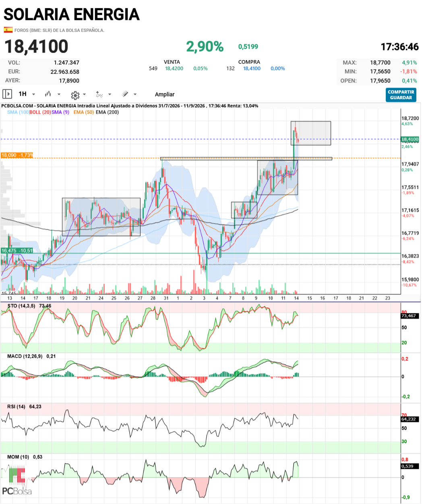Click the OPEN value 17,9650
The image size is (422, 504).
(381, 81)
